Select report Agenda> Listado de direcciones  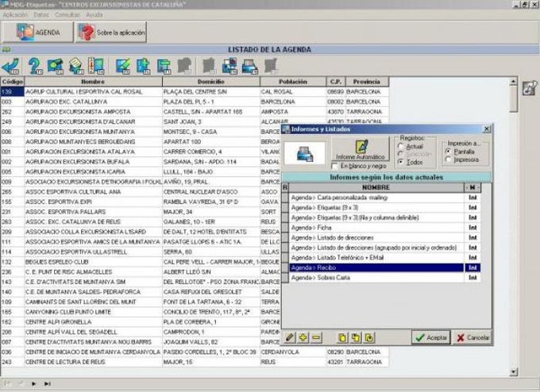[376, 237]
